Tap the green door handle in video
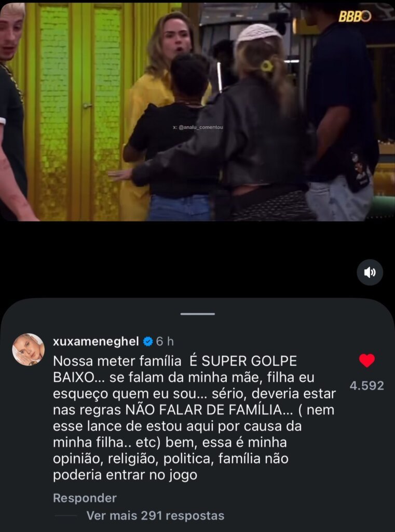 pyautogui.click(x=88, y=106)
